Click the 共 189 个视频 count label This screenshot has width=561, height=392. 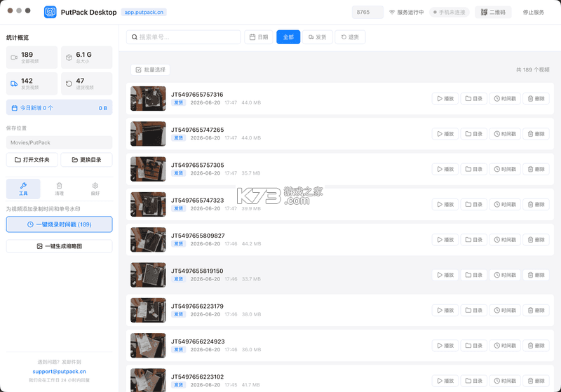pyautogui.click(x=532, y=69)
